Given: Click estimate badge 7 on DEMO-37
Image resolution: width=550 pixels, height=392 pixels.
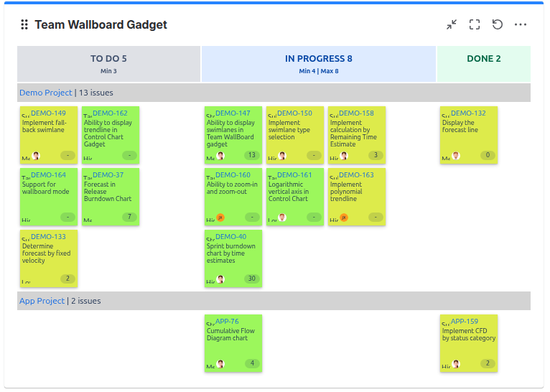Looking at the screenshot, I should [x=129, y=217].
